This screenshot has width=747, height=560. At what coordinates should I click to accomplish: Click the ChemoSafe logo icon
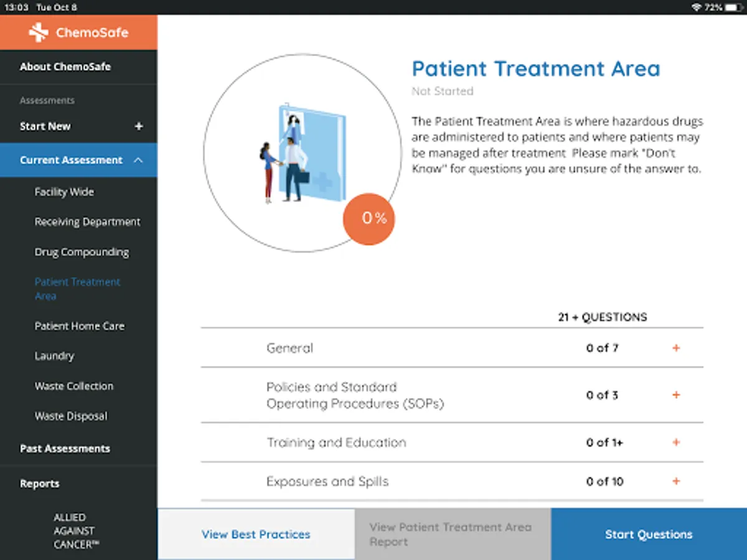point(39,32)
